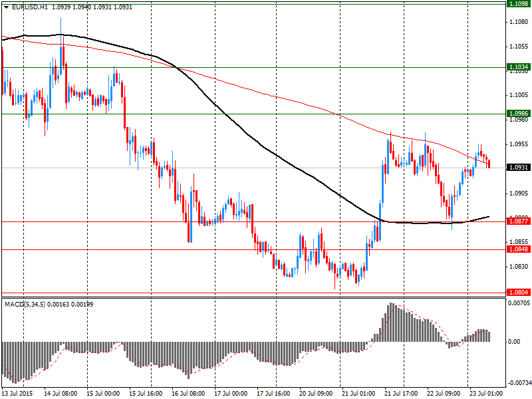Click the 21 Jul 17:00 time label
The image size is (532, 399).
click(x=402, y=393)
